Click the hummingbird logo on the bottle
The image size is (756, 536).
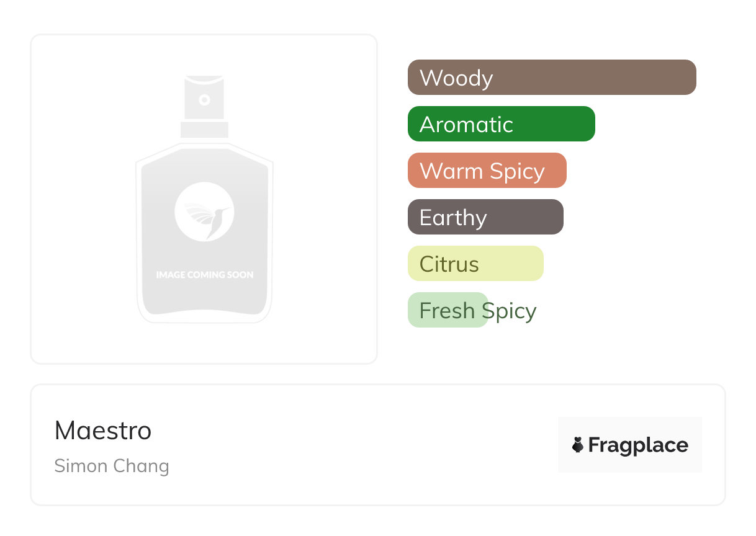pyautogui.click(x=204, y=212)
